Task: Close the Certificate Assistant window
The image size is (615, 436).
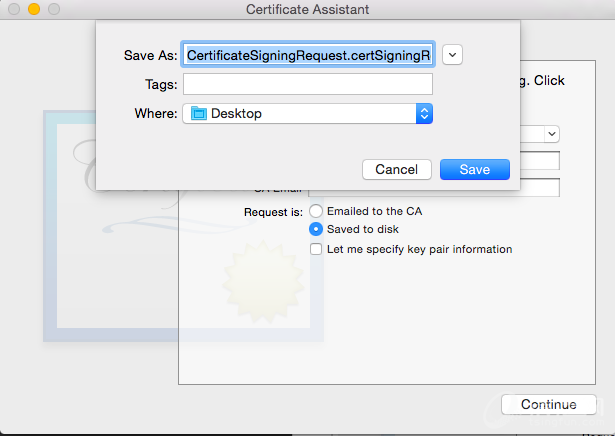Action: point(13,9)
